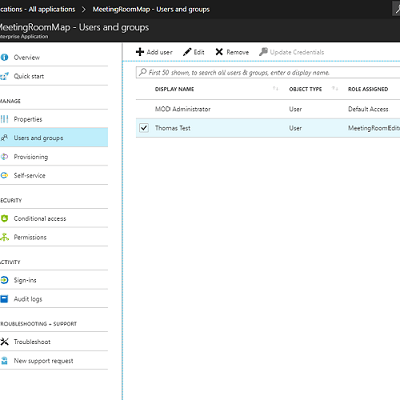Click the New support request icon
This screenshot has width=400, height=400.
coord(4,361)
